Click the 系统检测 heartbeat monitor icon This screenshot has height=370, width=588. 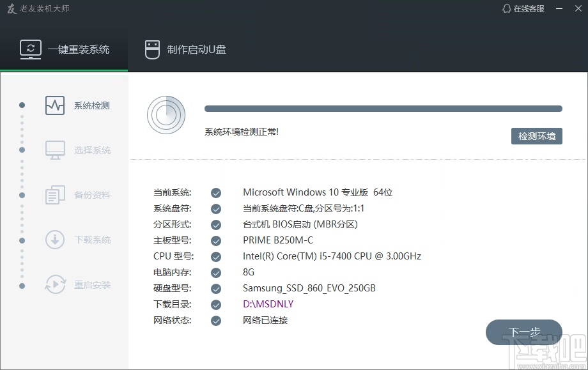55,105
